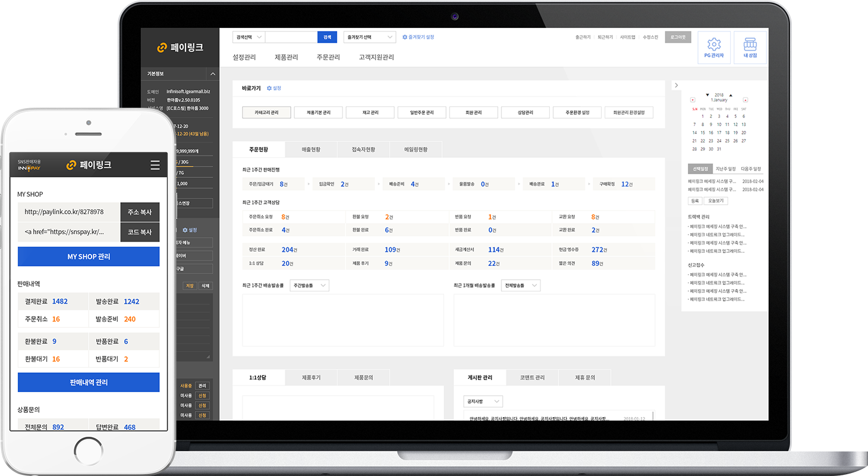Viewport: 868px width, 476px height.
Task: Tap the MY SHOP 관리 button
Action: point(89,256)
